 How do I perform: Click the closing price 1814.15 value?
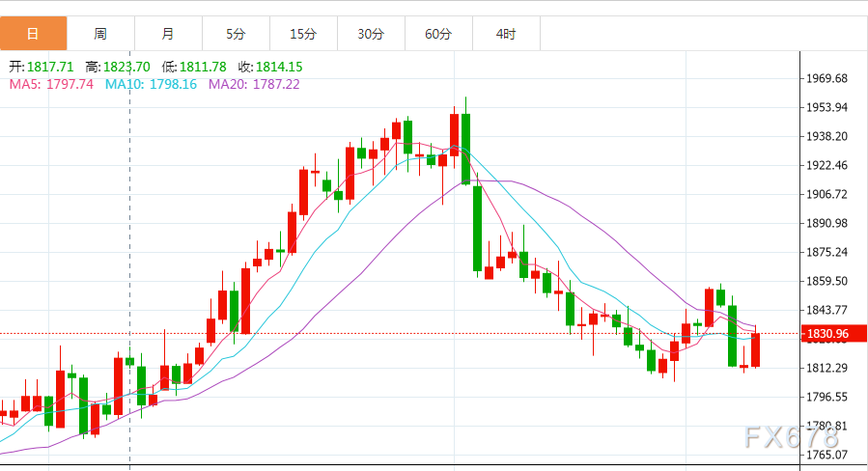point(279,67)
